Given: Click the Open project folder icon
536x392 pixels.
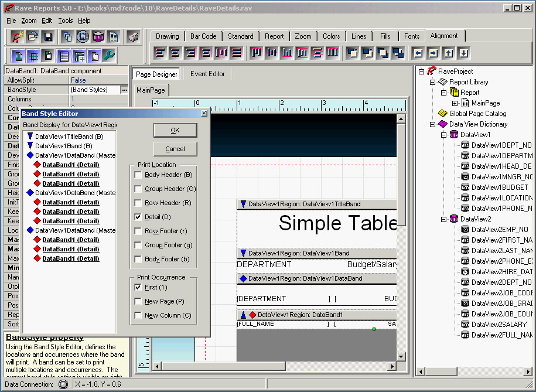Looking at the screenshot, I should coord(33,37).
